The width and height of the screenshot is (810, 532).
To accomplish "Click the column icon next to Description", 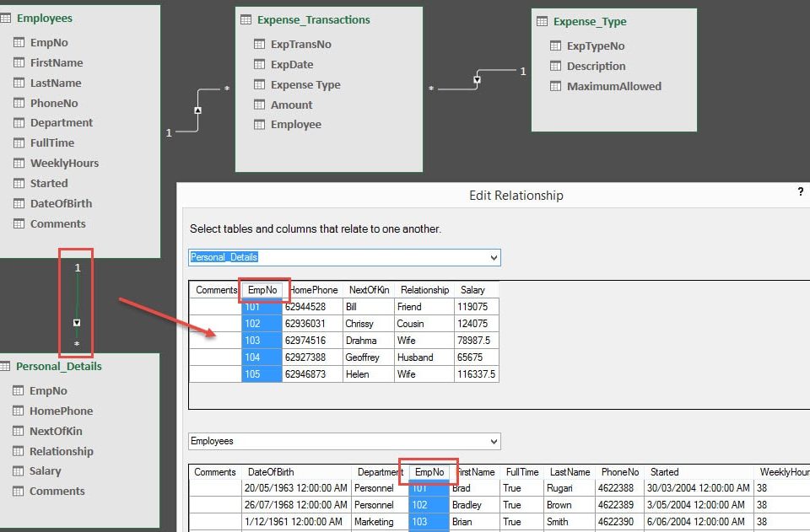I will coord(555,66).
